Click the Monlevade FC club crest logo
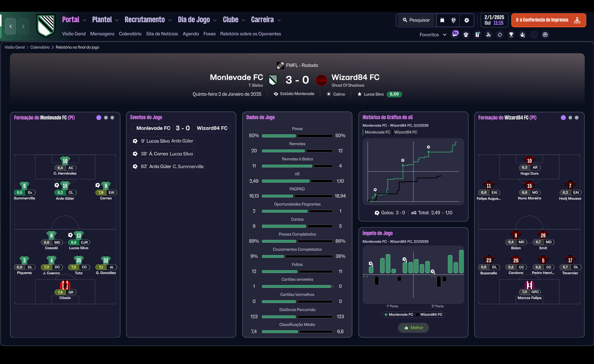Viewport: 594px width, 364px height. (46, 26)
